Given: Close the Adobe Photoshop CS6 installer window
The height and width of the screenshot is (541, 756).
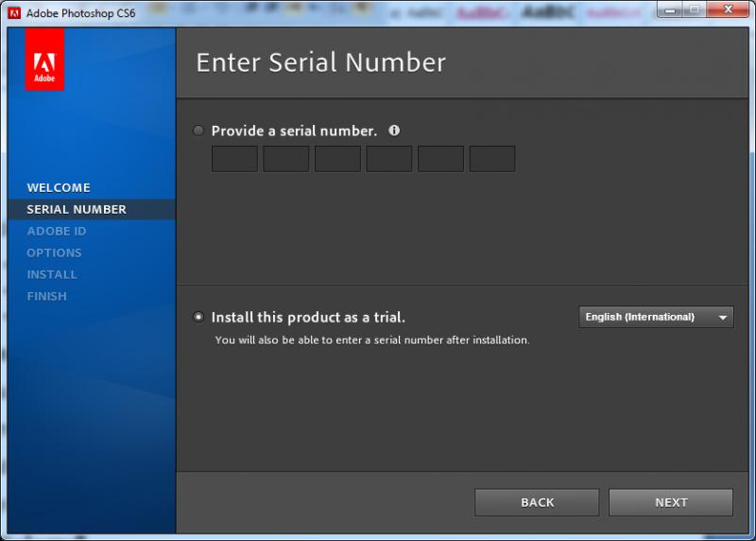Looking at the screenshot, I should tap(728, 9).
